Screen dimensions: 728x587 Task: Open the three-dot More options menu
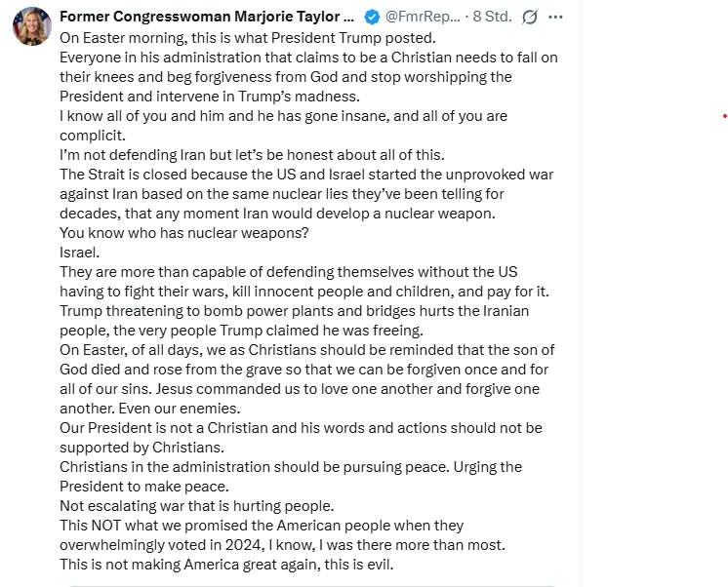[556, 17]
